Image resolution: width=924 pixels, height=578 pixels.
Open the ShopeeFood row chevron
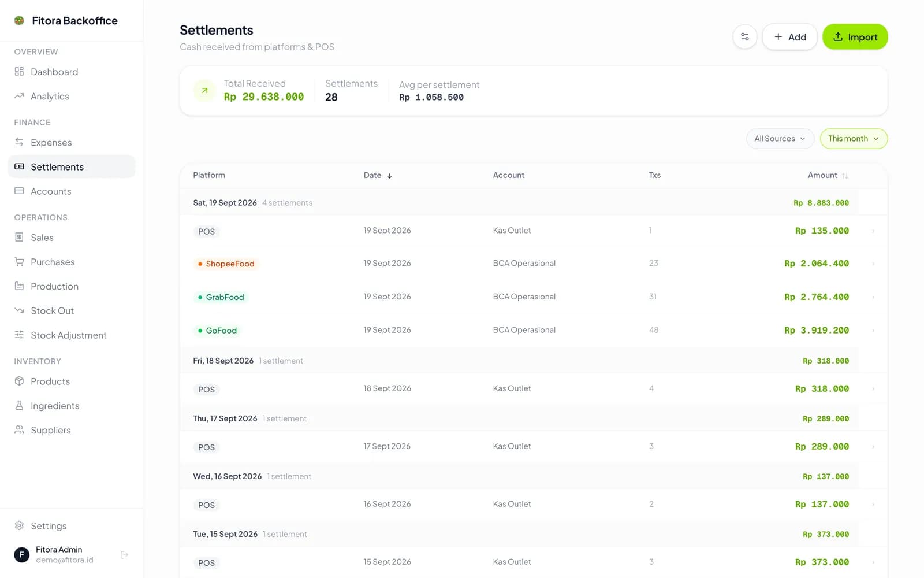click(873, 264)
